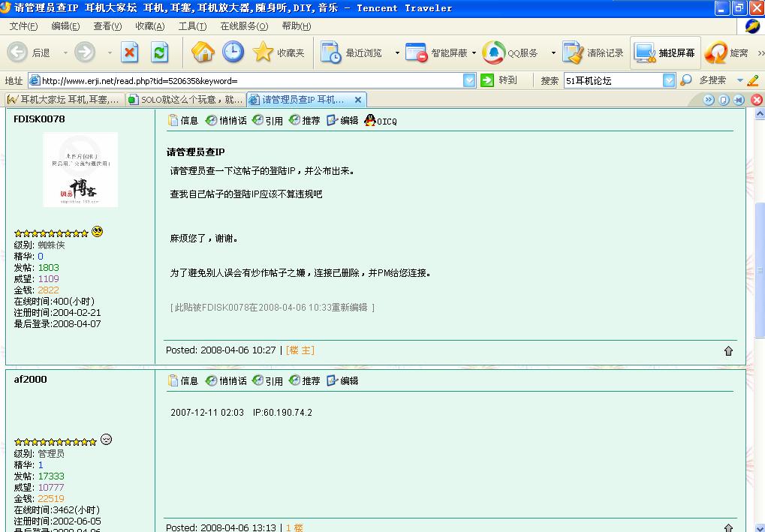Quote FDISK0078's post with 引用
Screen dimensions: 765x532
[267, 121]
